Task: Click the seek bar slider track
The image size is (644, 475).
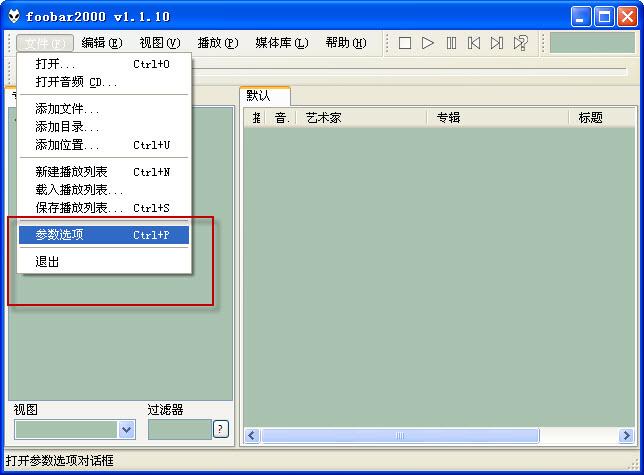Action: [409, 72]
